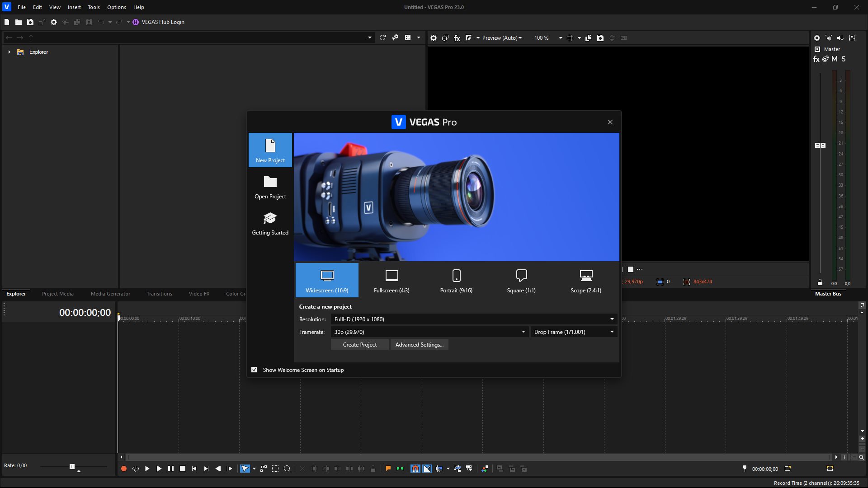Switch to the Project Media tab
The image size is (868, 488).
coord(57,294)
